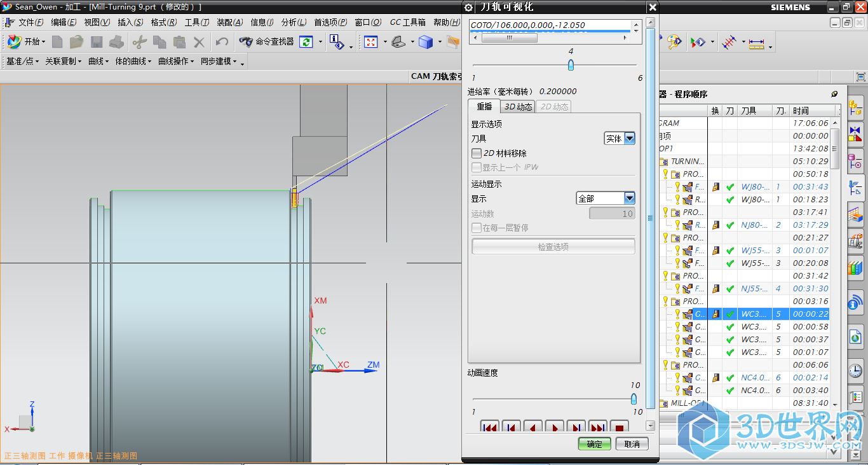Click the tool cell NJ55-... in the 00:31:30 row
This screenshot has height=465, width=868.
click(x=756, y=289)
